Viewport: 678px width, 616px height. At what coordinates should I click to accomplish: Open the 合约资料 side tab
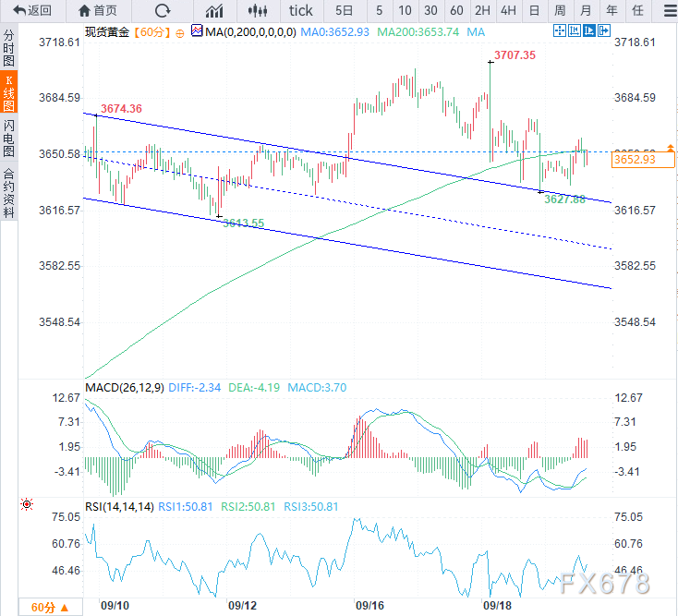(9, 191)
